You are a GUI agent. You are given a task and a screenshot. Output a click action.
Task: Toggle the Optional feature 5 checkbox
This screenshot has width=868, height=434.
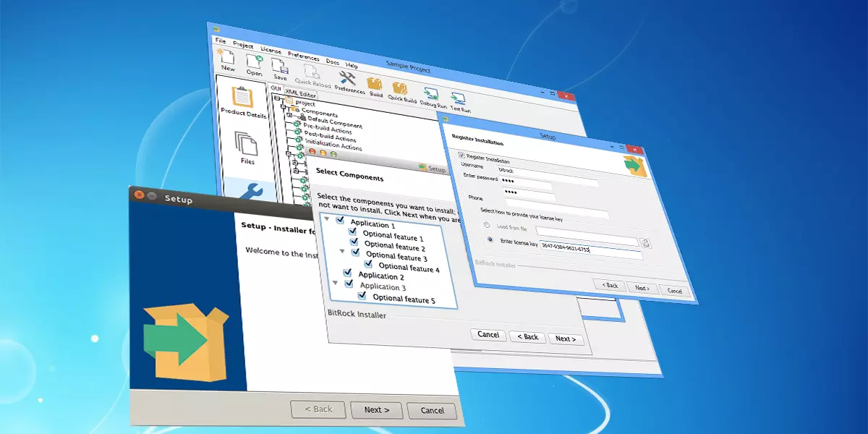pyautogui.click(x=362, y=296)
